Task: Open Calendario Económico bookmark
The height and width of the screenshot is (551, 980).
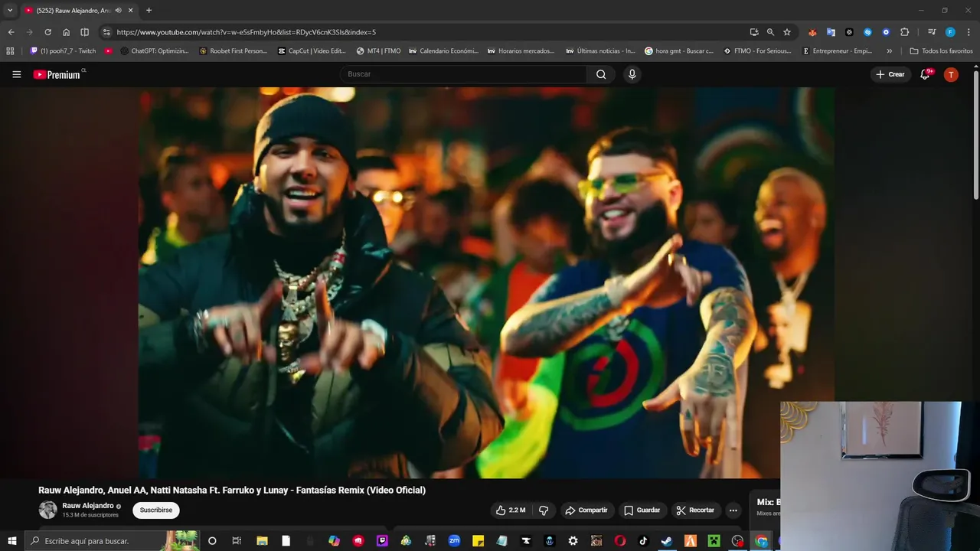Action: 444,51
